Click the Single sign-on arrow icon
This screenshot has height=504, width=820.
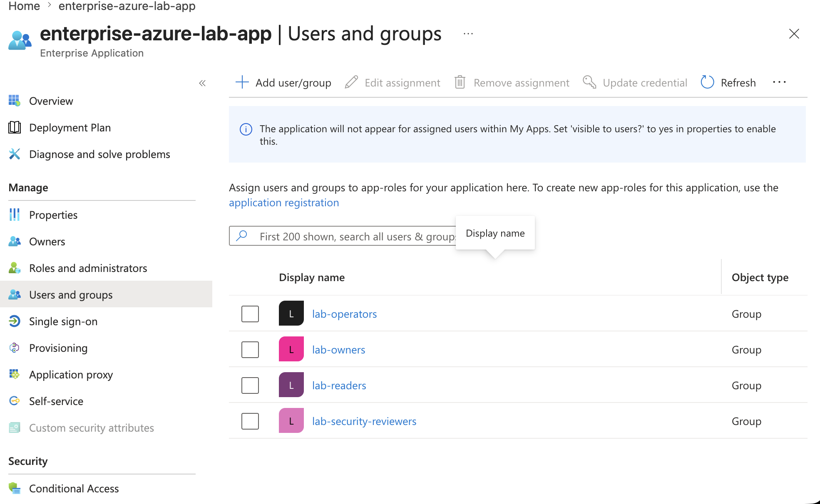click(15, 321)
